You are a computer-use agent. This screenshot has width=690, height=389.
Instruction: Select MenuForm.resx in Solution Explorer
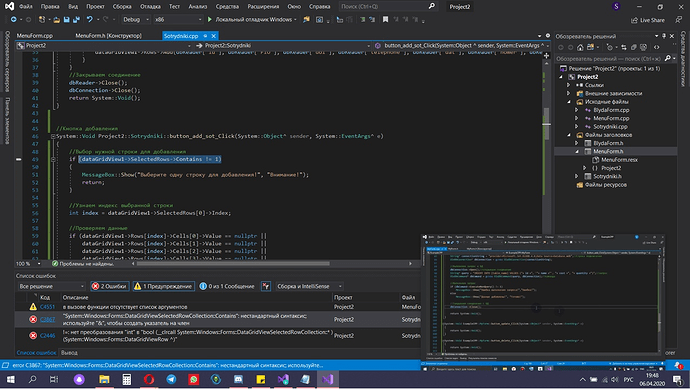[619, 160]
